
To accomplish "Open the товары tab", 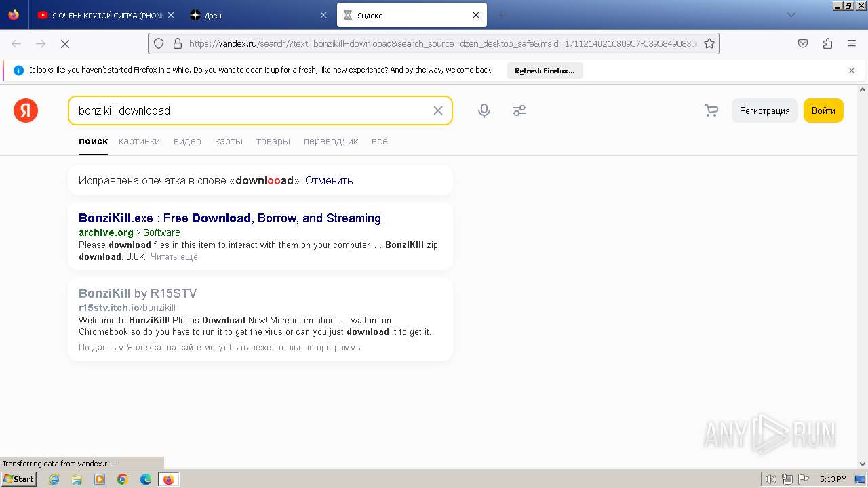I will tap(273, 141).
